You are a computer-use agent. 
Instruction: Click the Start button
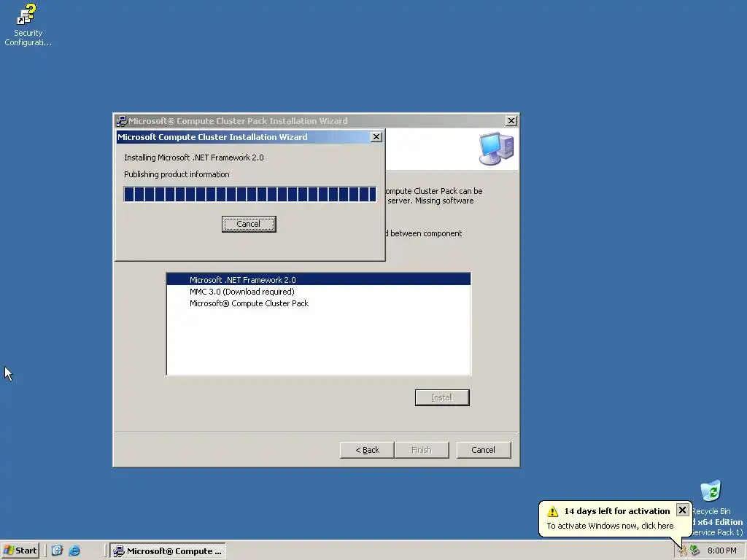point(20,551)
